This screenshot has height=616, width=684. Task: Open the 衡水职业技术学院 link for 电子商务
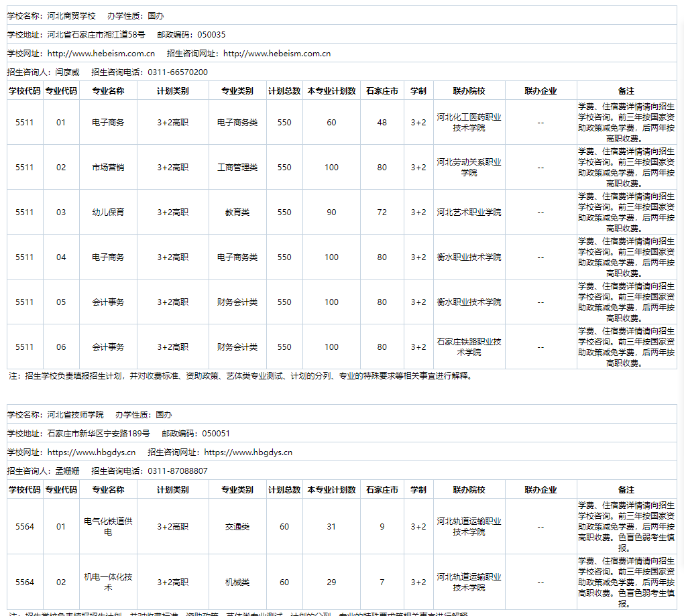469,257
